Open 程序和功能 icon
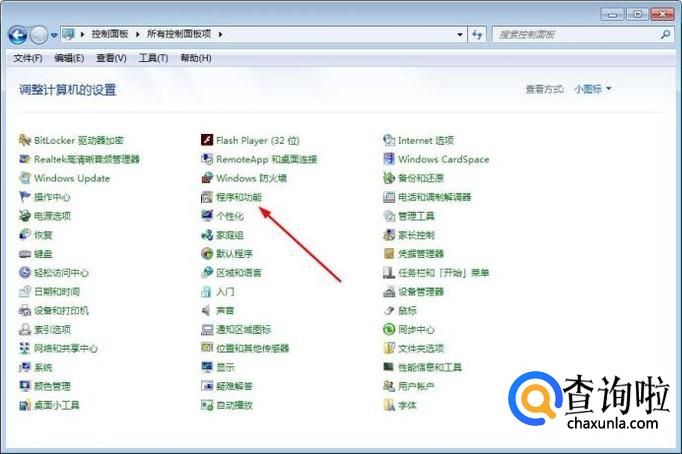The width and height of the screenshot is (682, 454). click(x=207, y=197)
